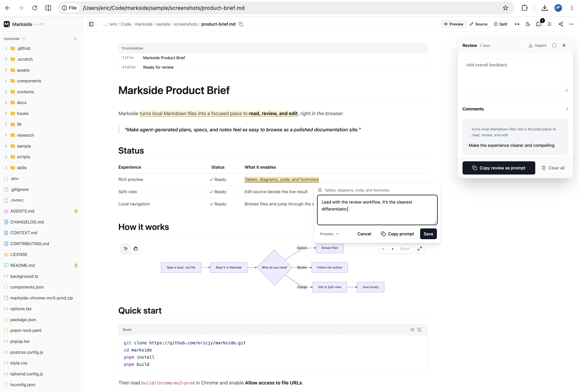Import a review
This screenshot has width=579, height=392.
[x=537, y=45]
